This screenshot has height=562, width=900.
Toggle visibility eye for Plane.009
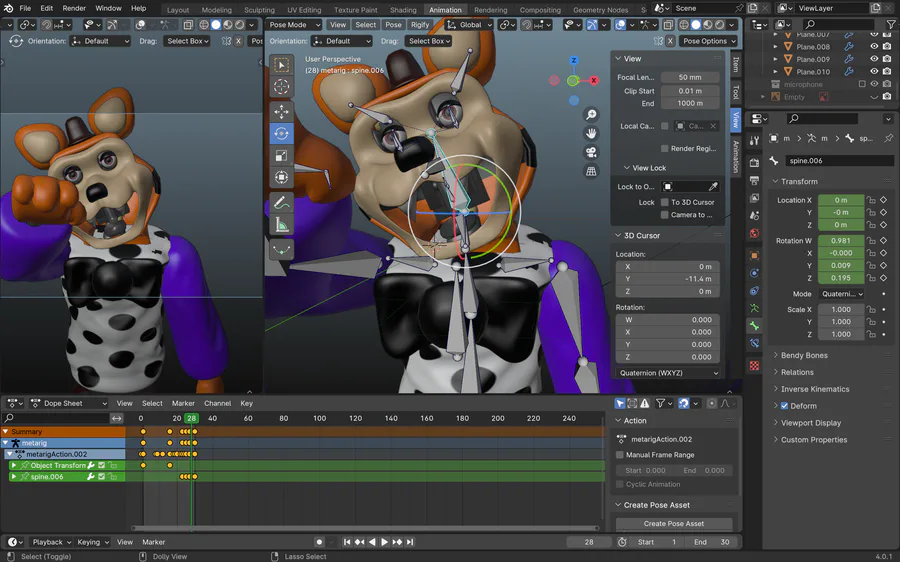coord(874,59)
